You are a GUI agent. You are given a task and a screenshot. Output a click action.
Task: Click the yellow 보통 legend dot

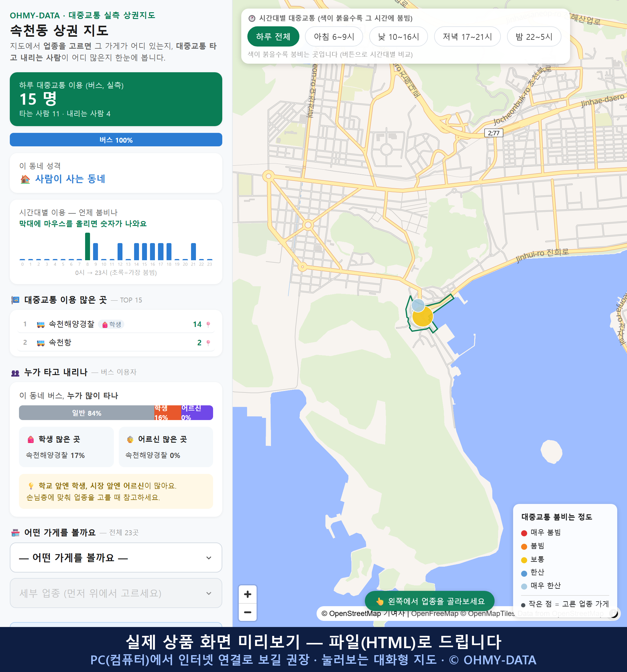tap(524, 560)
